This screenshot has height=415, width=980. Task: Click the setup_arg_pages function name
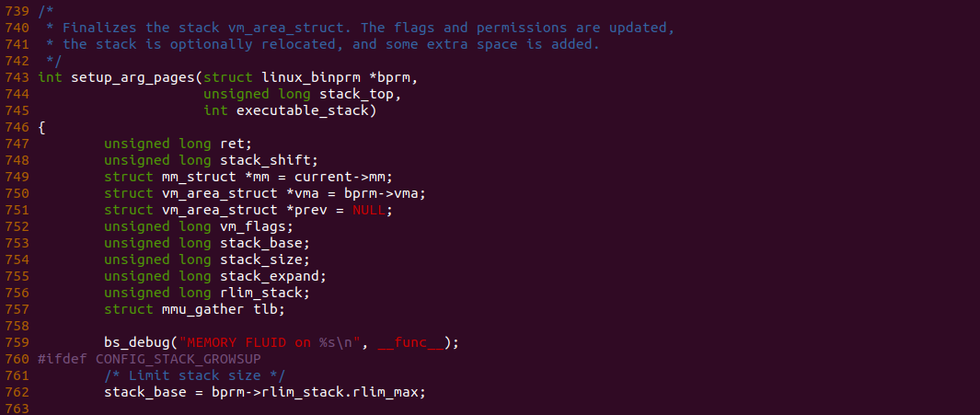(133, 77)
